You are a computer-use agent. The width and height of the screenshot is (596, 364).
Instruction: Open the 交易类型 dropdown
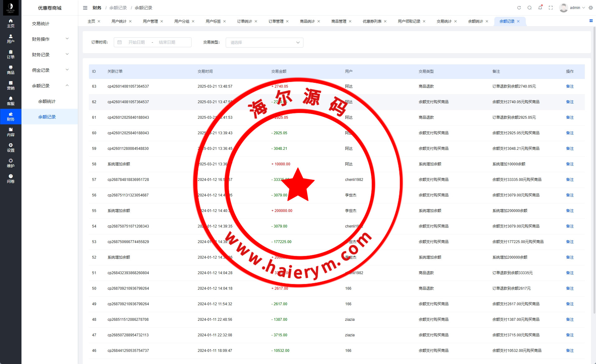(x=264, y=43)
